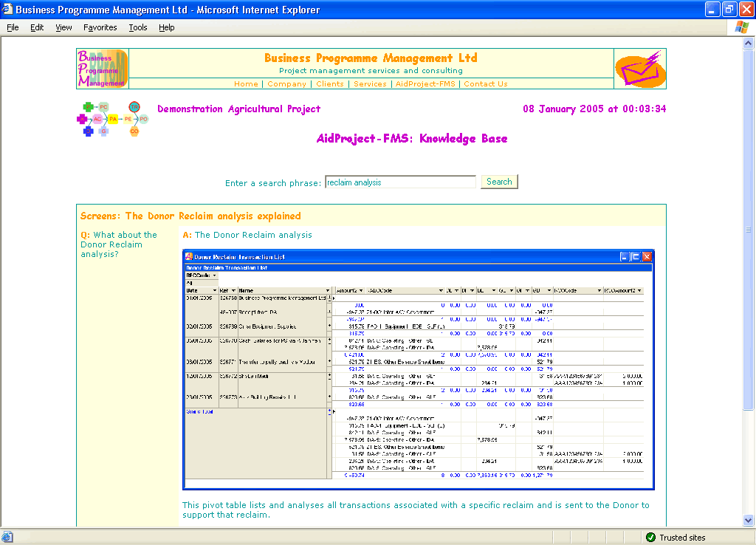Open the Tools menu
756x545 pixels.
pos(138,27)
